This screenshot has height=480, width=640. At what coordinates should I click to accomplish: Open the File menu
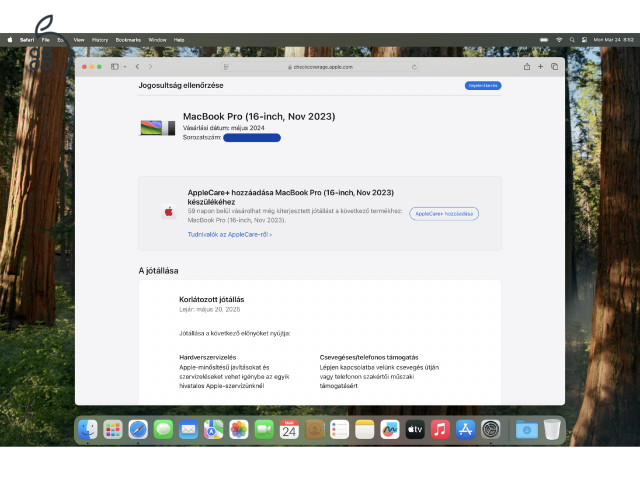pos(45,40)
